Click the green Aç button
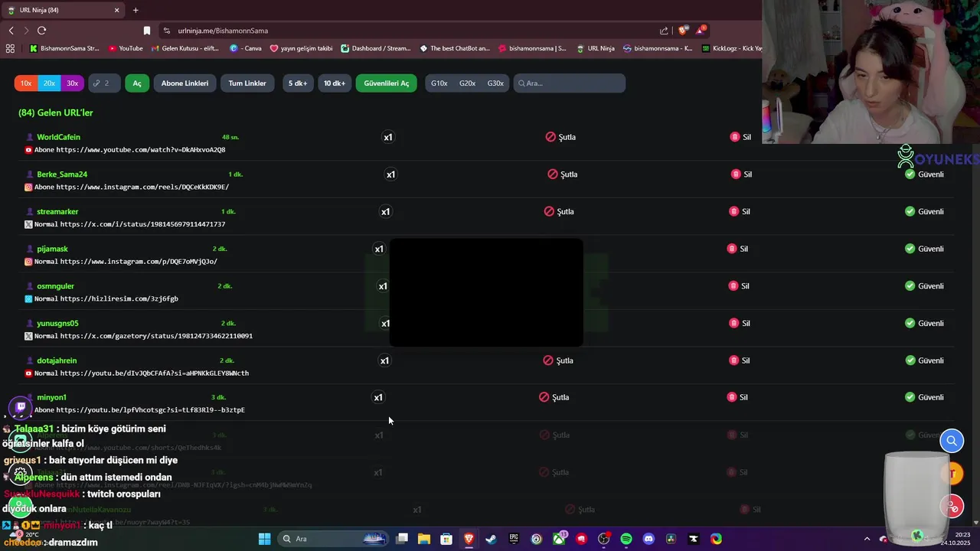Viewport: 980px width, 551px height. click(x=137, y=83)
